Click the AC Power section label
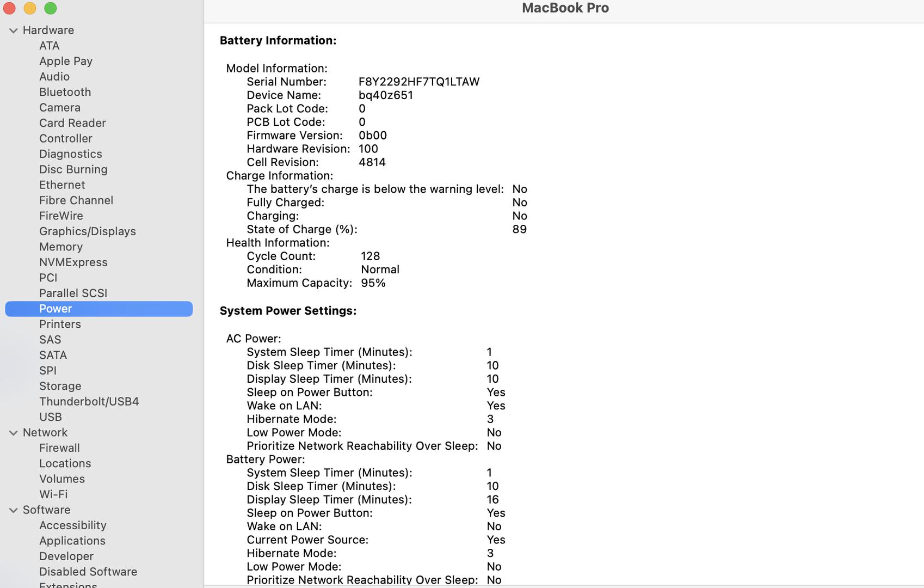 click(254, 339)
